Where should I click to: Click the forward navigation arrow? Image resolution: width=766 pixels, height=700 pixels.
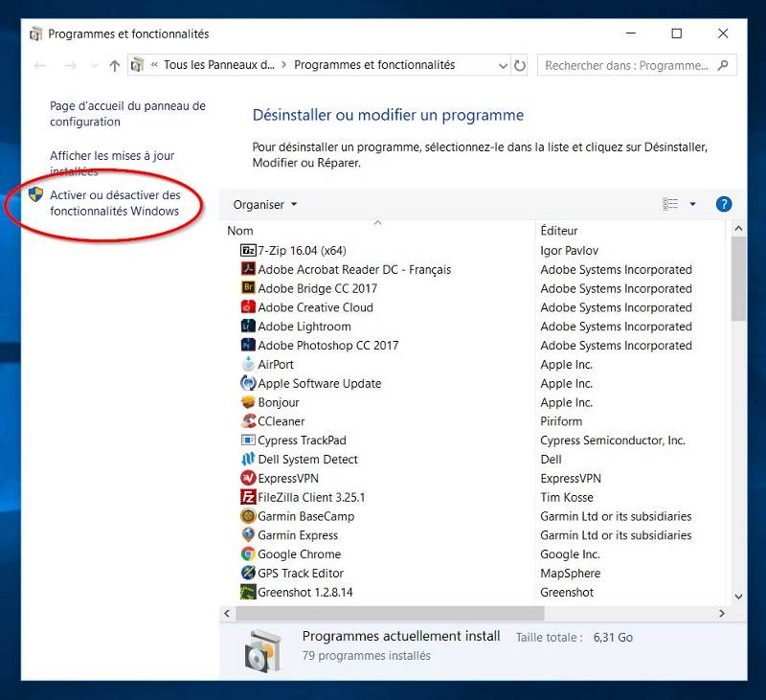coord(70,65)
